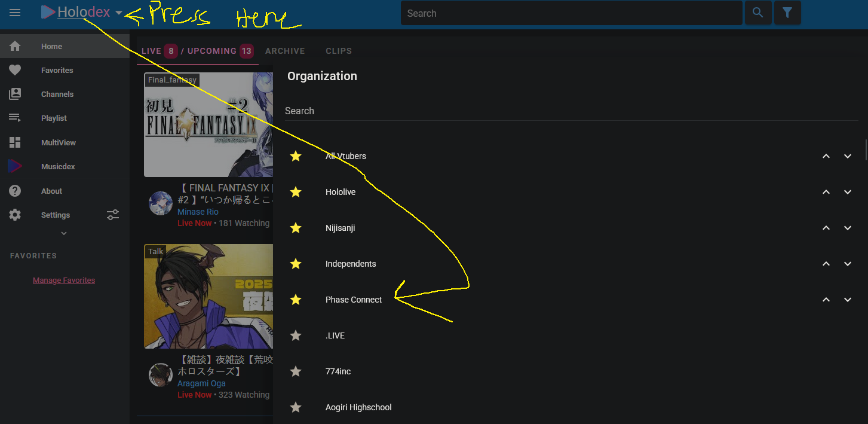Focus the top Search bar
This screenshot has height=424, width=868.
[x=572, y=13]
